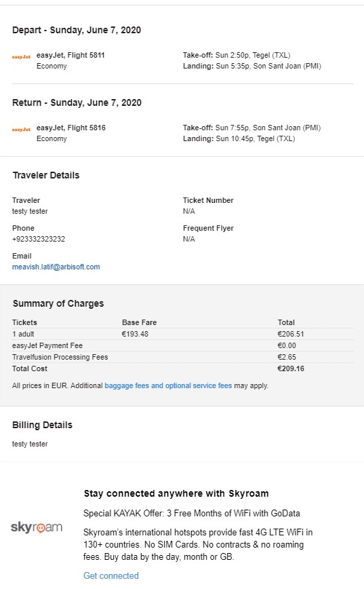
Task: Click the Return - Sunday, June 7, 2020 heading
Action: coord(77,102)
